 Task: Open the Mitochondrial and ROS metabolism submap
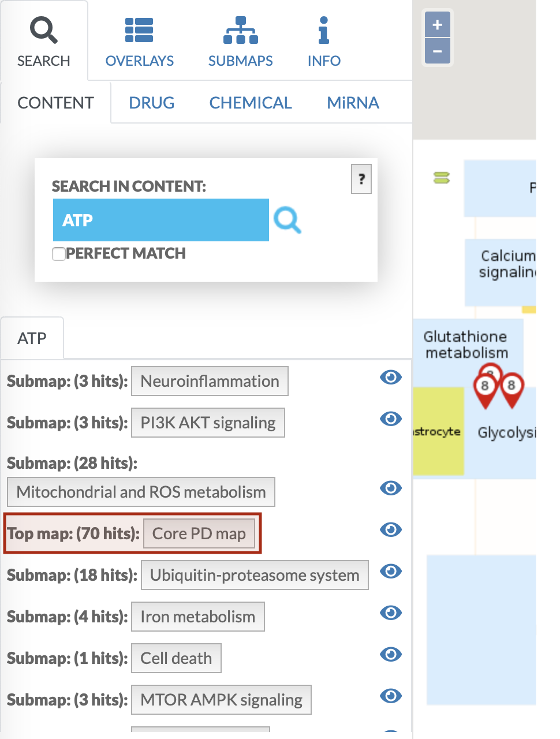[x=141, y=492]
